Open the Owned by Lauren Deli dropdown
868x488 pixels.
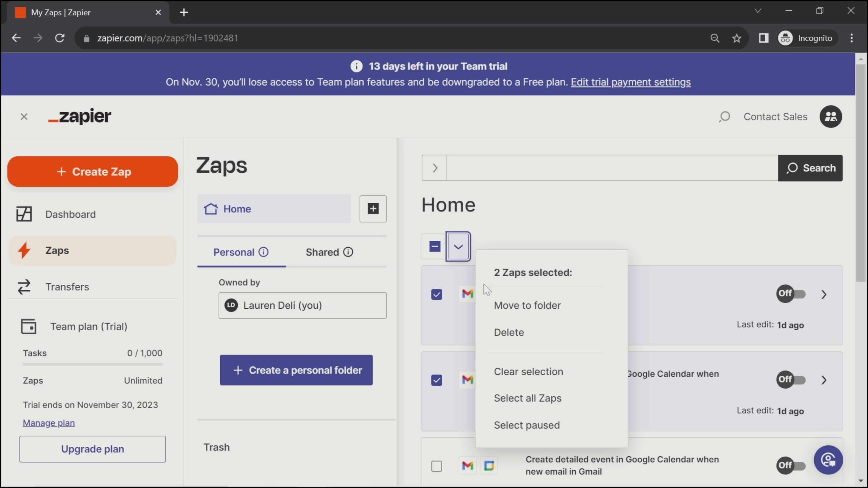[x=302, y=305]
